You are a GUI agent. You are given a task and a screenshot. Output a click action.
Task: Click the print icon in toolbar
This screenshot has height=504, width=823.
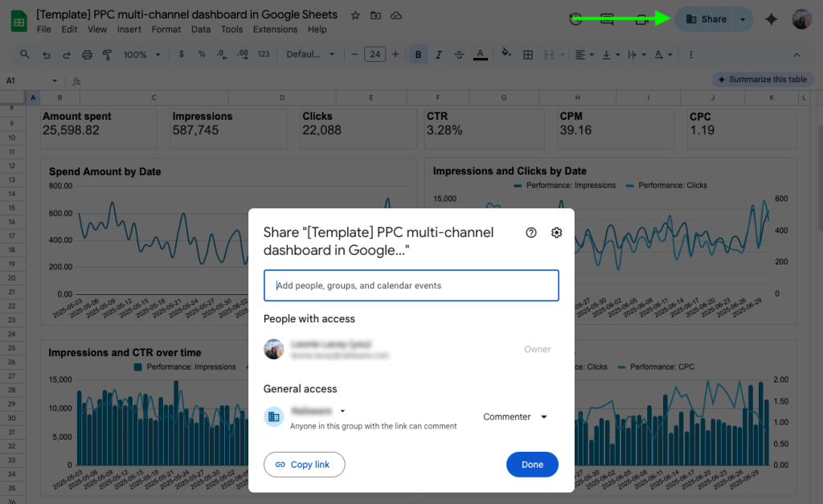[87, 55]
